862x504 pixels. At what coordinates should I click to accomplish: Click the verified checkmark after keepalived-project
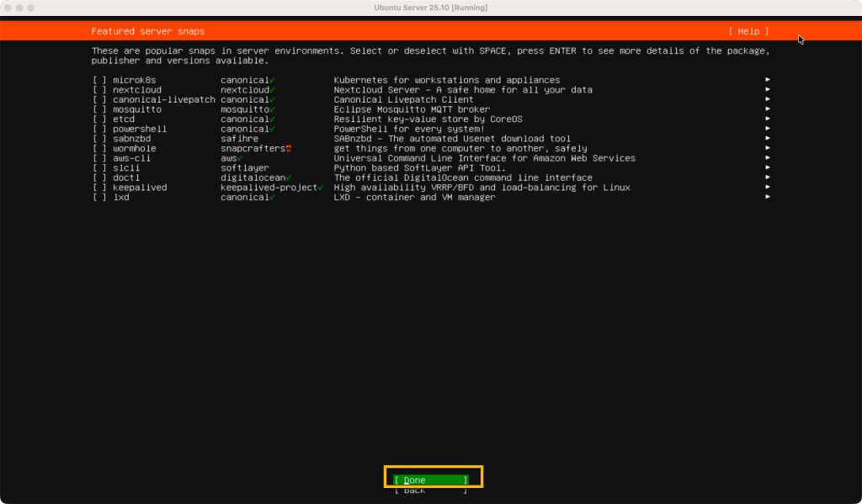coord(321,188)
